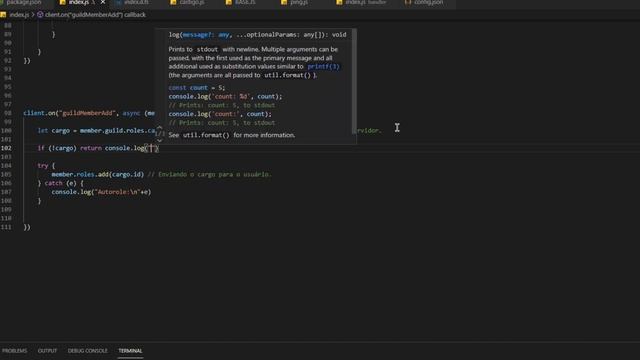Show previous signature with the up arrow
Screen dimensions: 640x360
point(160,127)
